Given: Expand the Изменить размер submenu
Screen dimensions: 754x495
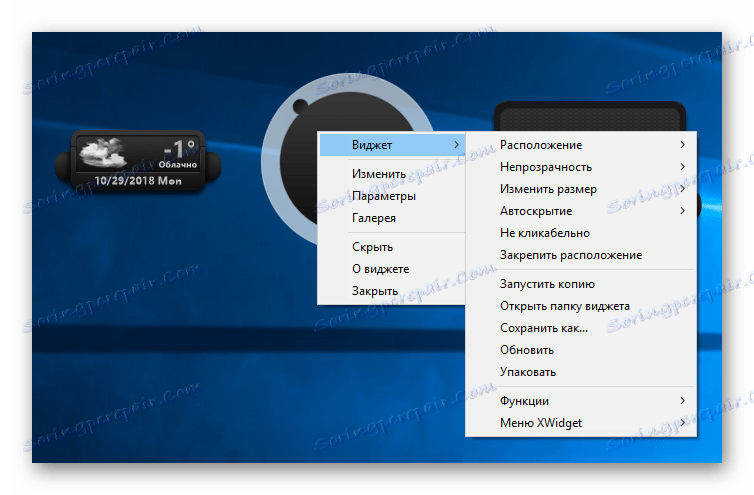Looking at the screenshot, I should [581, 189].
